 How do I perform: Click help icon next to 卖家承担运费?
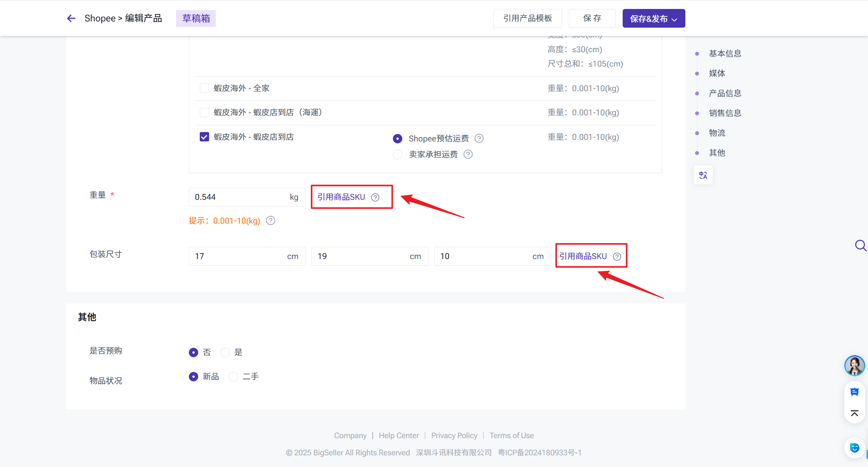468,155
